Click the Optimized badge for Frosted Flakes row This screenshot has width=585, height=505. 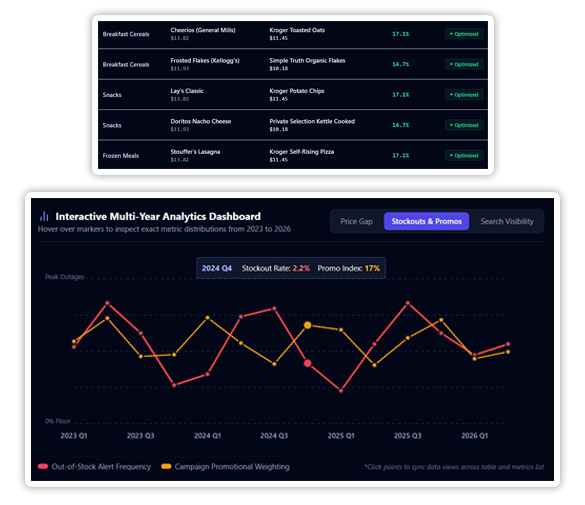point(464,64)
